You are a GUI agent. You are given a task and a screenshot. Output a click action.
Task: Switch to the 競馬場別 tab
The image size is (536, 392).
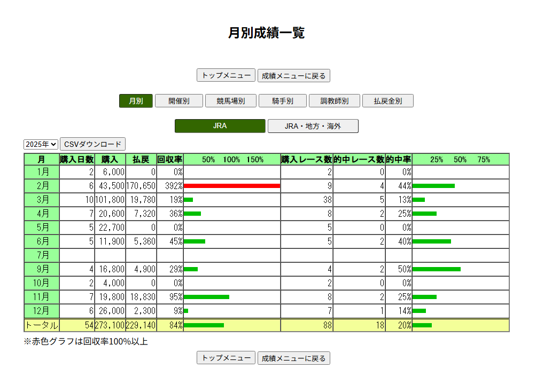click(230, 101)
